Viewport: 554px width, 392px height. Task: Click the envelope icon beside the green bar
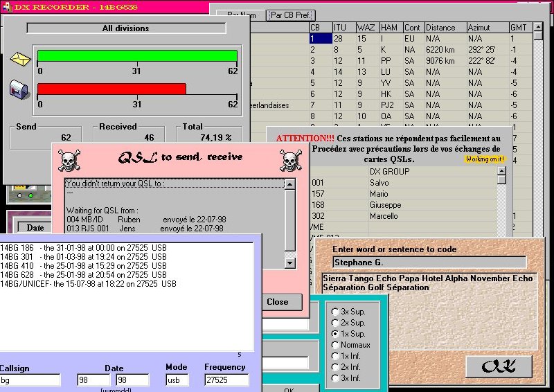tap(21, 58)
